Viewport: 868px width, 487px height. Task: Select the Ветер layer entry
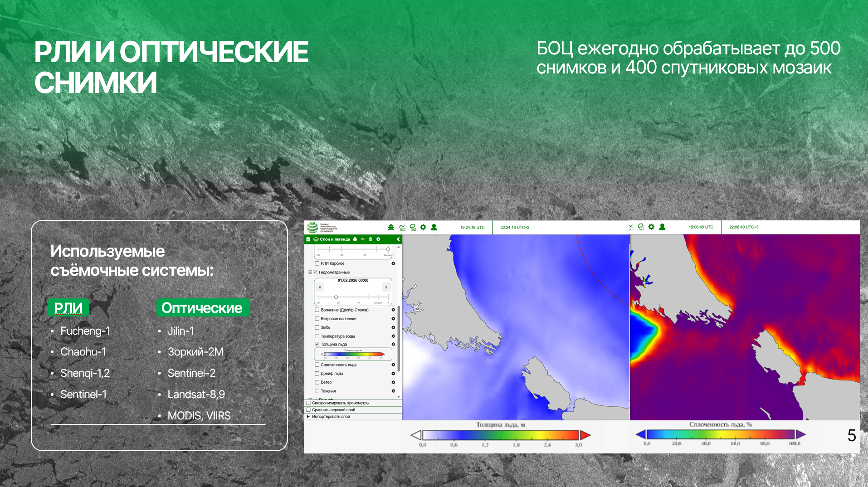(326, 382)
